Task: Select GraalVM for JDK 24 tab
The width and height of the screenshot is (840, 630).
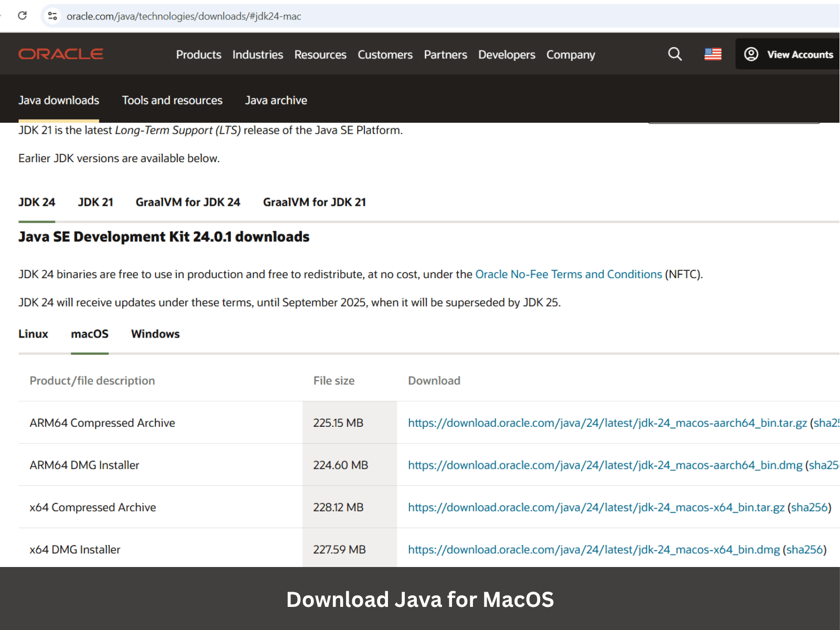Action: point(187,202)
